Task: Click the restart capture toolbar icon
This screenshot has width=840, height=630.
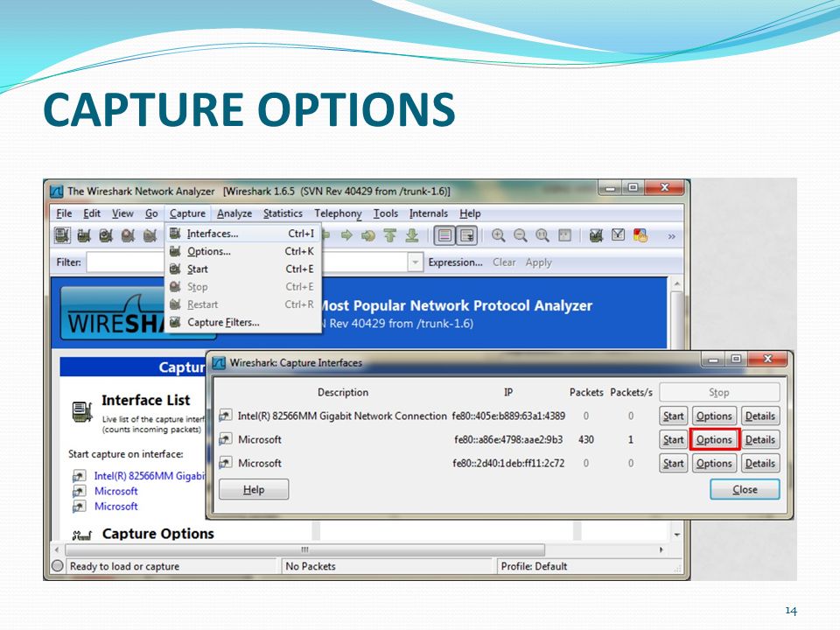Action: pos(150,235)
